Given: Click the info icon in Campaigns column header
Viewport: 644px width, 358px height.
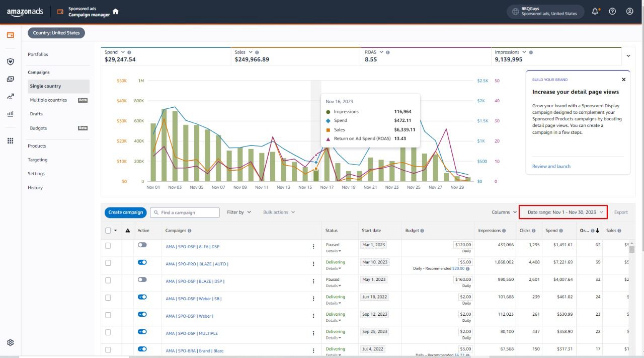Looking at the screenshot, I should [190, 231].
